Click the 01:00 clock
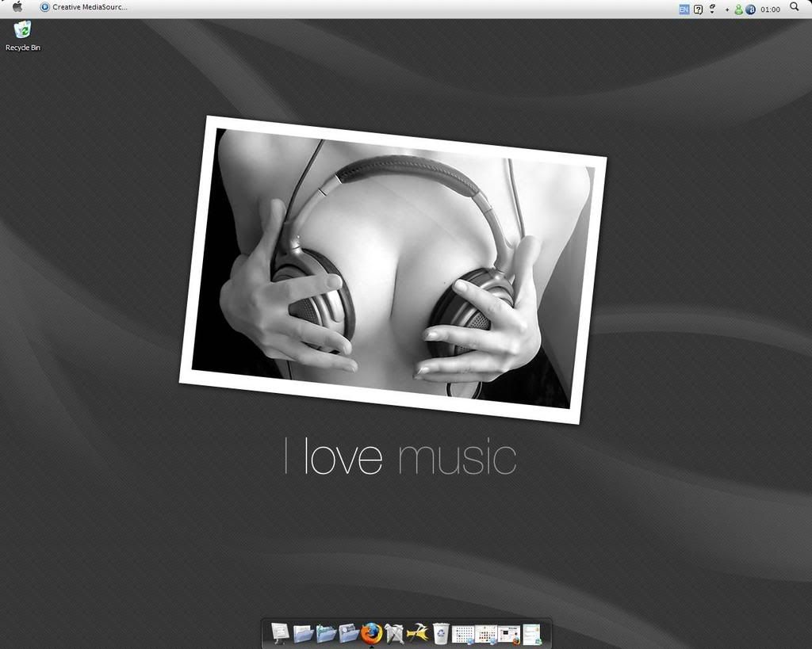This screenshot has width=812, height=649. point(770,10)
